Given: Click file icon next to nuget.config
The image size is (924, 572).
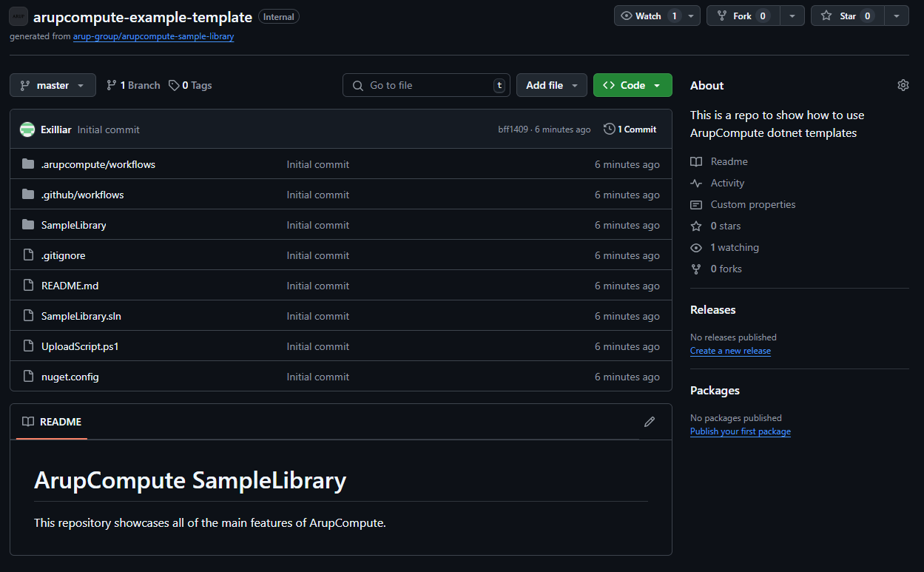Looking at the screenshot, I should pyautogui.click(x=28, y=377).
